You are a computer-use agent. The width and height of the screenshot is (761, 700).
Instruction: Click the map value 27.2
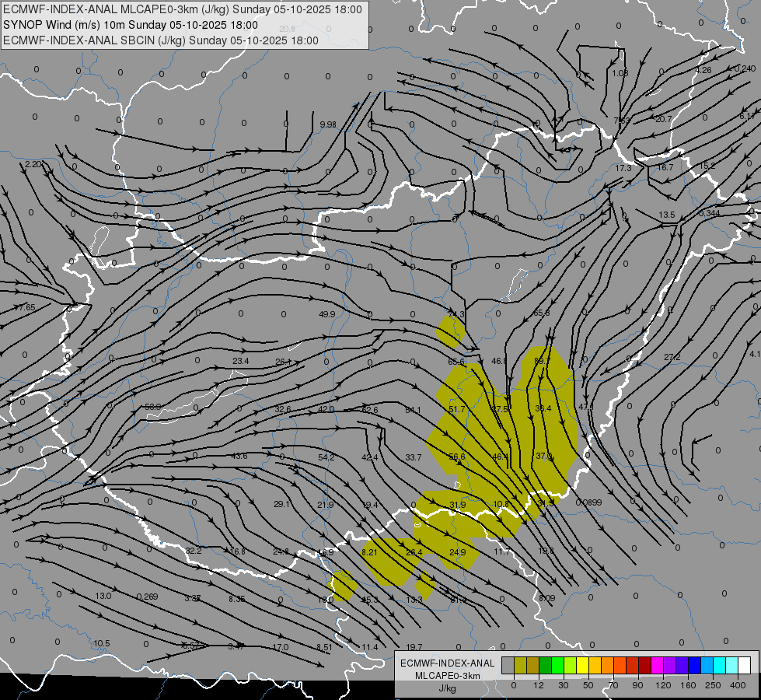coord(672,358)
